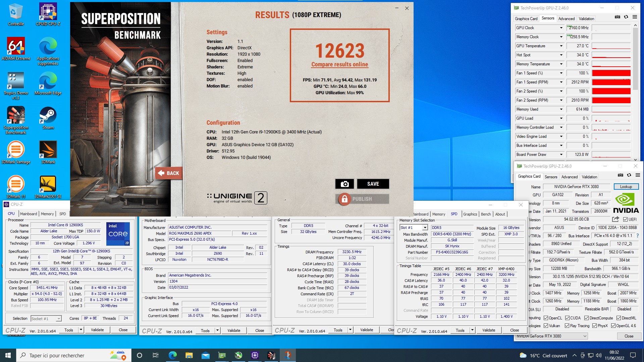Open Advanced tab in upper GPU-Z window

pos(567,19)
